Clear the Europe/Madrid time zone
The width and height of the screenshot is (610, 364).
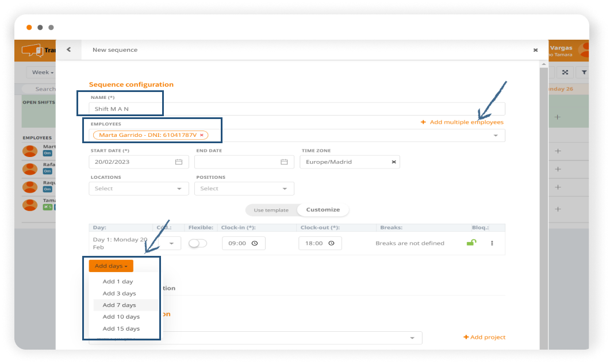(x=394, y=162)
